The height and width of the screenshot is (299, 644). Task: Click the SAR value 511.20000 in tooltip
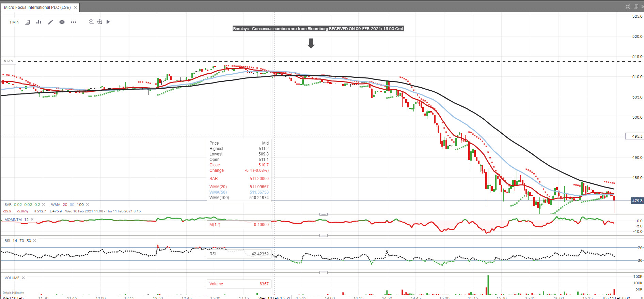click(x=259, y=179)
